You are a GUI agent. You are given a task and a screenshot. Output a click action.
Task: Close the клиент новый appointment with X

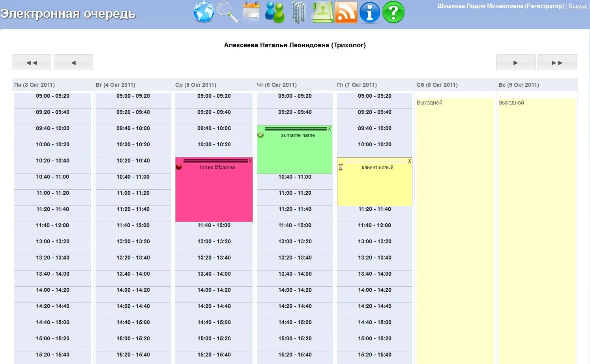410,161
